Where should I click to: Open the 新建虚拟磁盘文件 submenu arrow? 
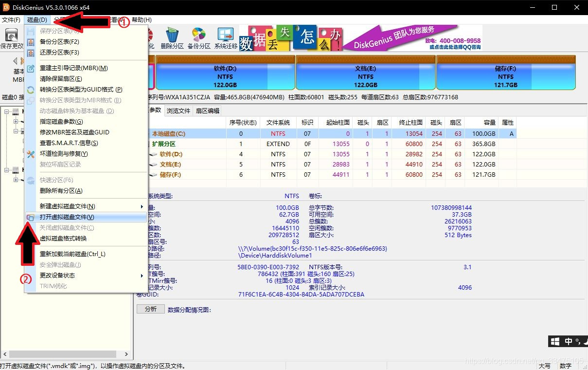click(x=142, y=206)
